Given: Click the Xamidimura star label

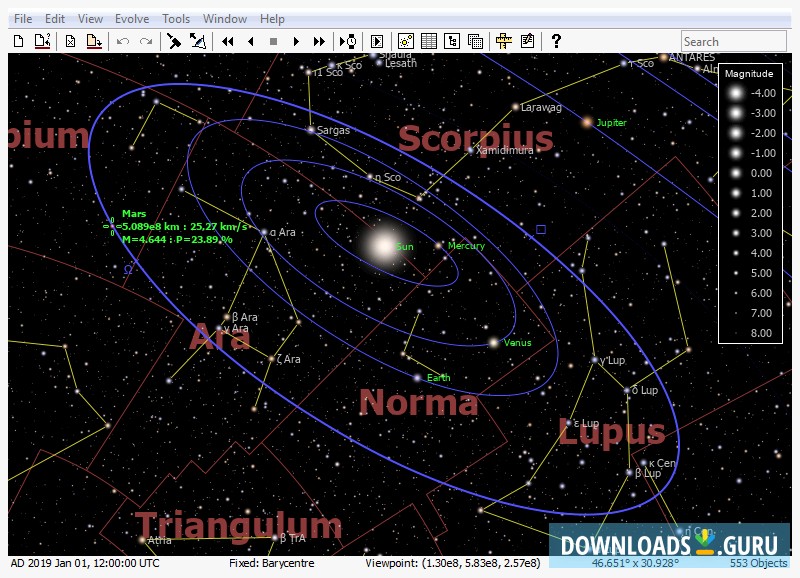Looking at the screenshot, I should tap(505, 150).
